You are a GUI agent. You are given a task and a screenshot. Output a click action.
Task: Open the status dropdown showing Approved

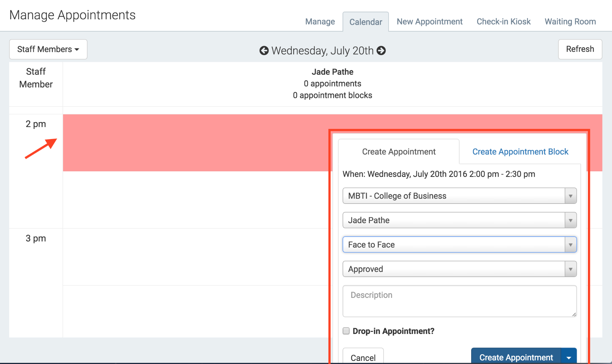570,269
